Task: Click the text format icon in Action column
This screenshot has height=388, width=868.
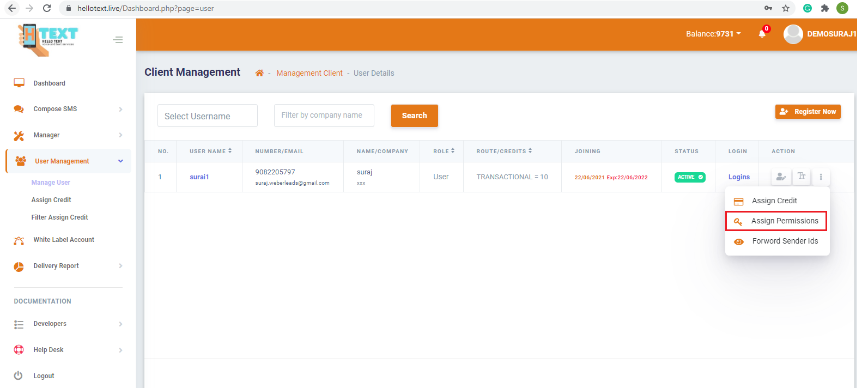Action: 802,177
